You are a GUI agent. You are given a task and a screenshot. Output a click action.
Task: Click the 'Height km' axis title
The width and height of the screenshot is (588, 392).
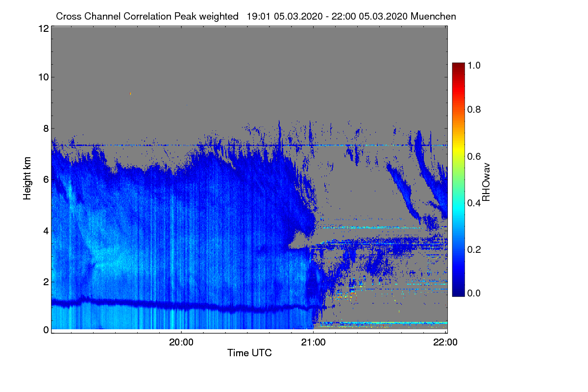[x=27, y=178]
